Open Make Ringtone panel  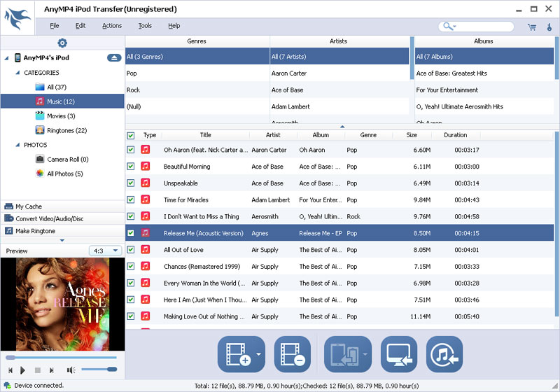62,231
